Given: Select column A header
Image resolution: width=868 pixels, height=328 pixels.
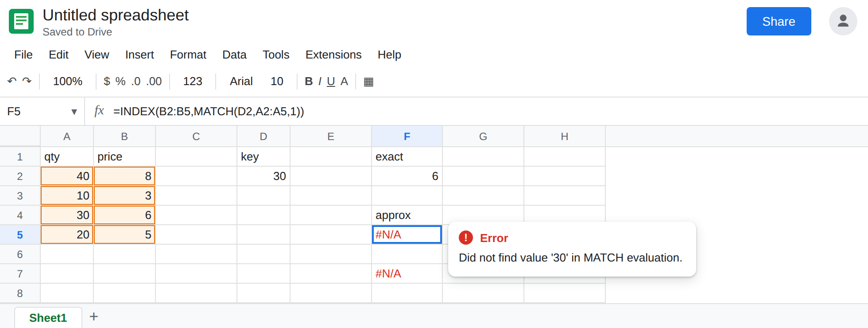Looking at the screenshot, I should tap(67, 137).
